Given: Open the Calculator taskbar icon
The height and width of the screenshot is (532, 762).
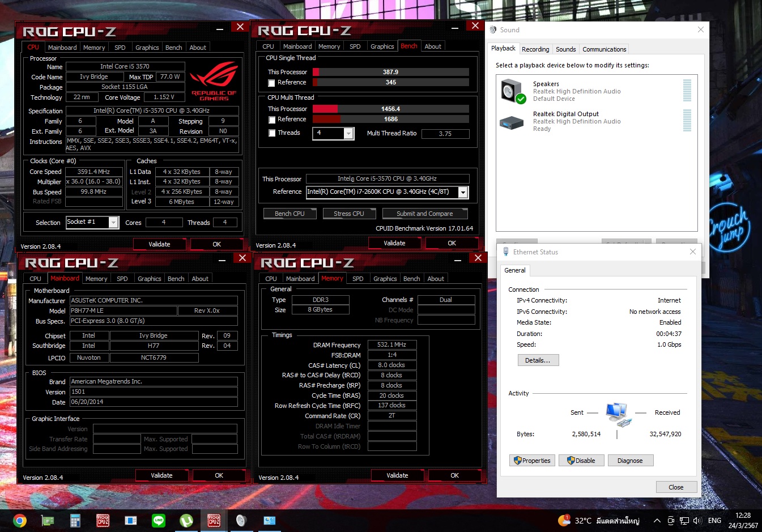Looking at the screenshot, I should [75, 520].
